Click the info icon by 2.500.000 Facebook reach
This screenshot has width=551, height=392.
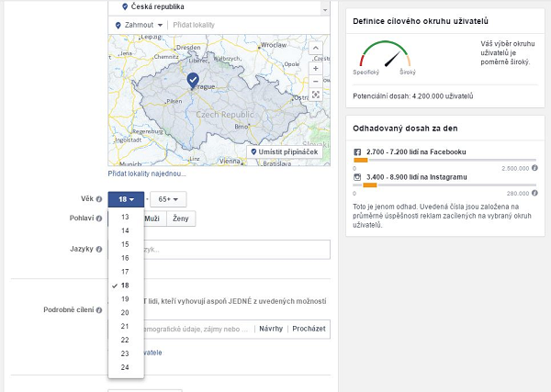pyautogui.click(x=534, y=168)
